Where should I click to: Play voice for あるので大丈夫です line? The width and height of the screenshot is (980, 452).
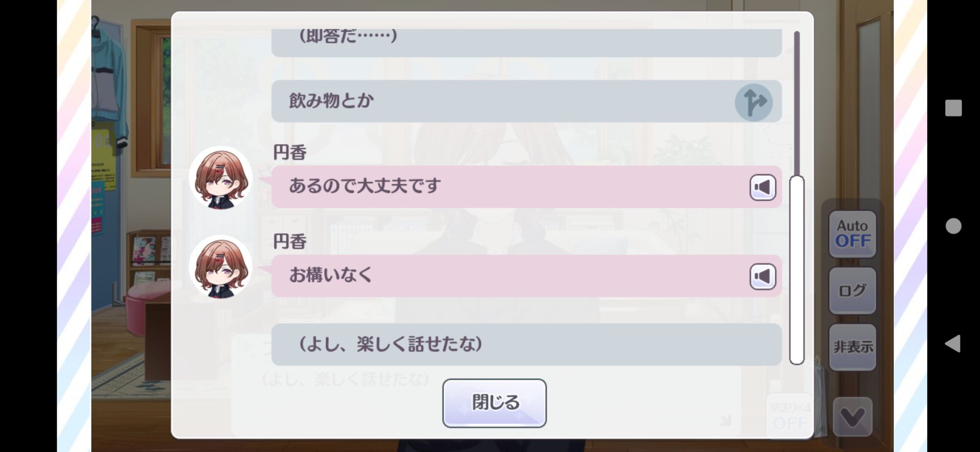coord(762,187)
